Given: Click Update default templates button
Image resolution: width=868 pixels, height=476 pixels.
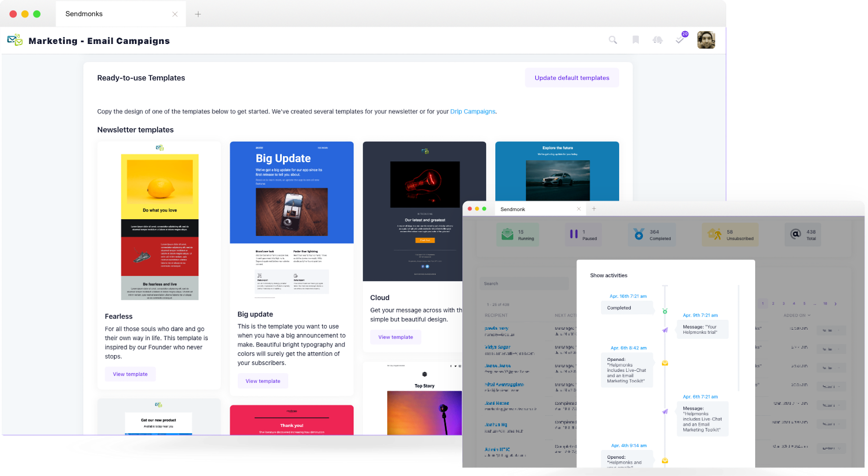Looking at the screenshot, I should click(572, 78).
